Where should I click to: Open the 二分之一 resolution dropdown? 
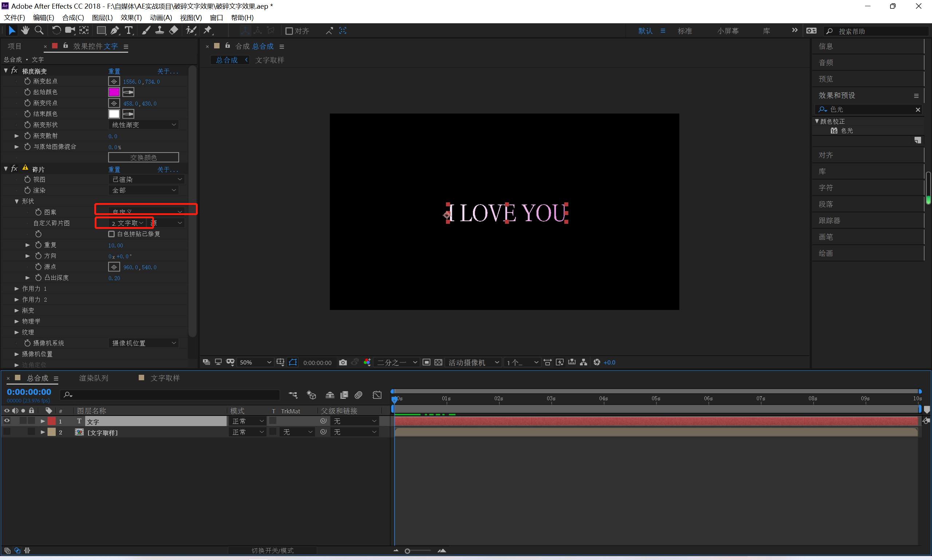(396, 362)
